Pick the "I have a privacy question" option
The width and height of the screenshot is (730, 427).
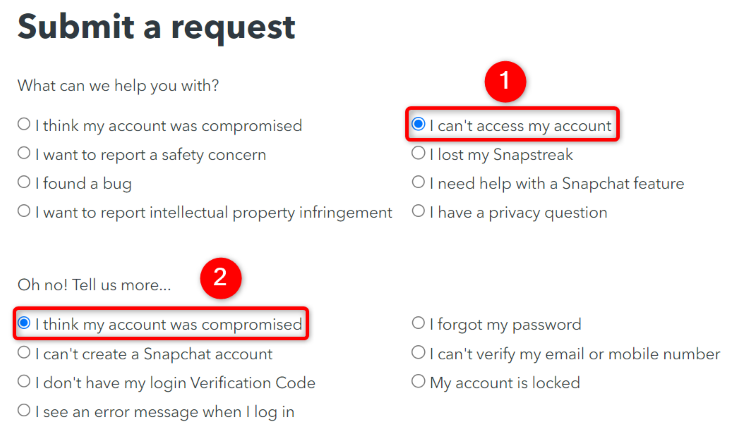coord(419,212)
